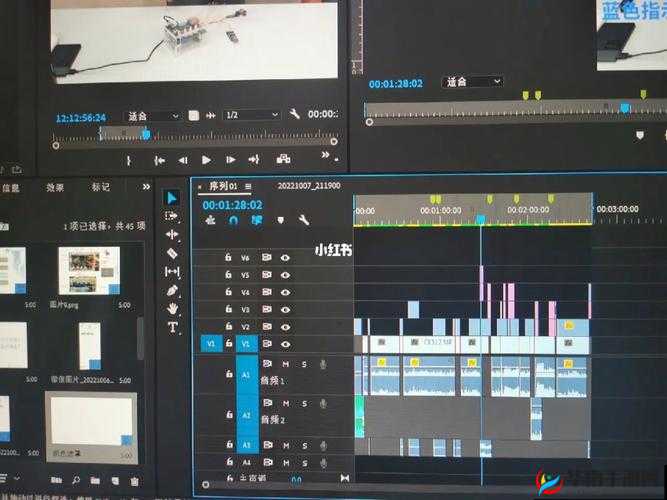Expand hidden panel tabs with the chevron

(147, 187)
